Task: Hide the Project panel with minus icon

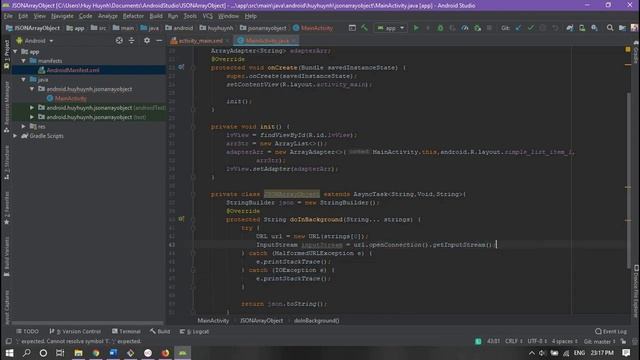Action: (x=159, y=40)
